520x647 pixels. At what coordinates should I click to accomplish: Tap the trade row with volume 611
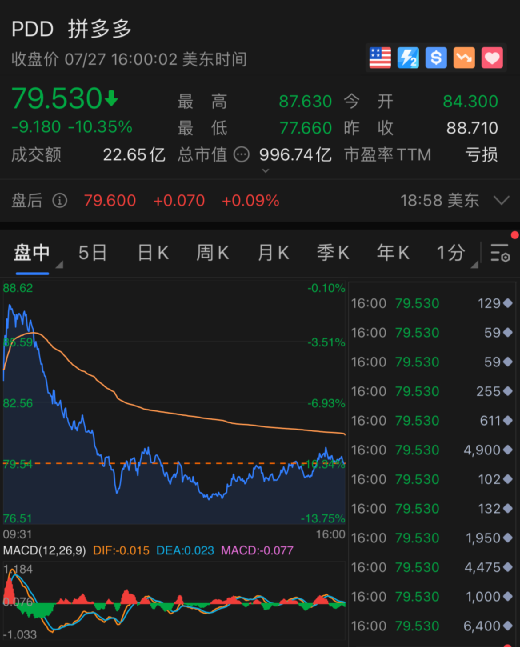[x=432, y=421]
